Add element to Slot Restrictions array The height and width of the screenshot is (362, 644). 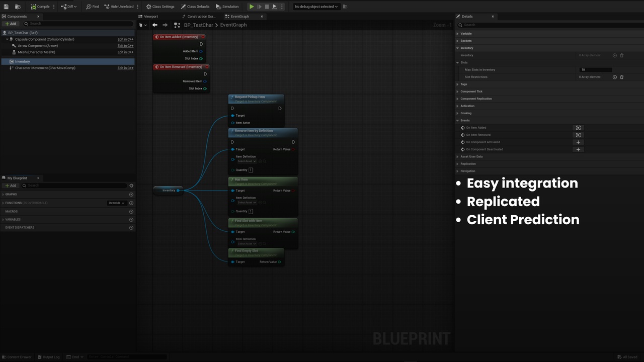coord(614,77)
